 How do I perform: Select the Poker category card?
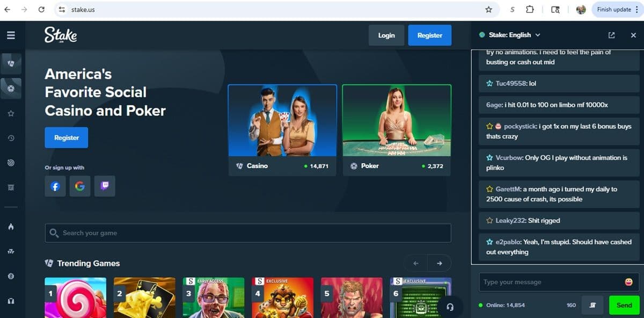[397, 129]
